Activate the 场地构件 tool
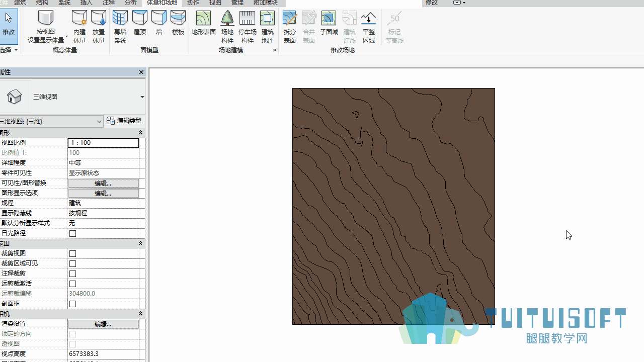The height and width of the screenshot is (362, 644). point(227,27)
